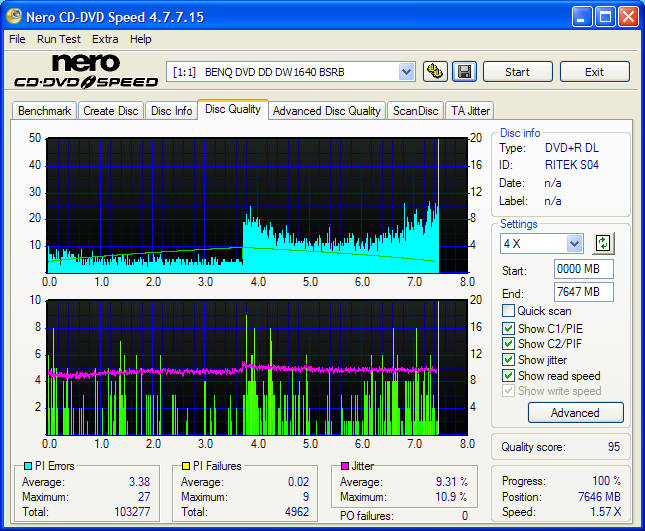645x531 pixels.
Task: Switch to the ScanDisc tab
Action: (415, 111)
